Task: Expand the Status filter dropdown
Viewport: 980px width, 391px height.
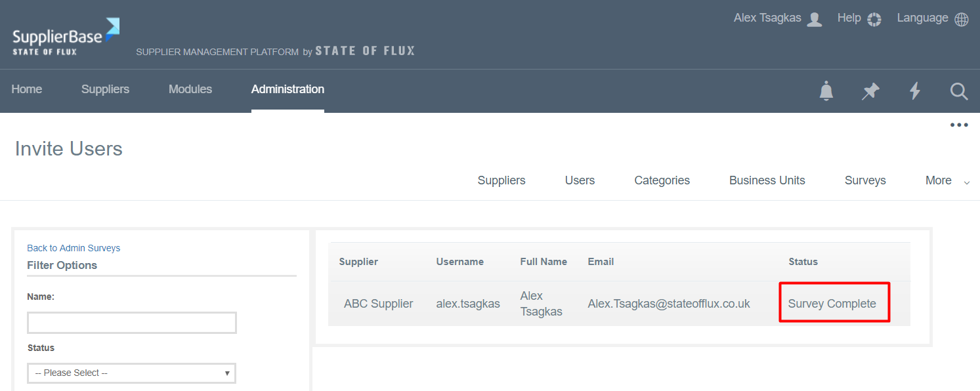Action: [131, 373]
